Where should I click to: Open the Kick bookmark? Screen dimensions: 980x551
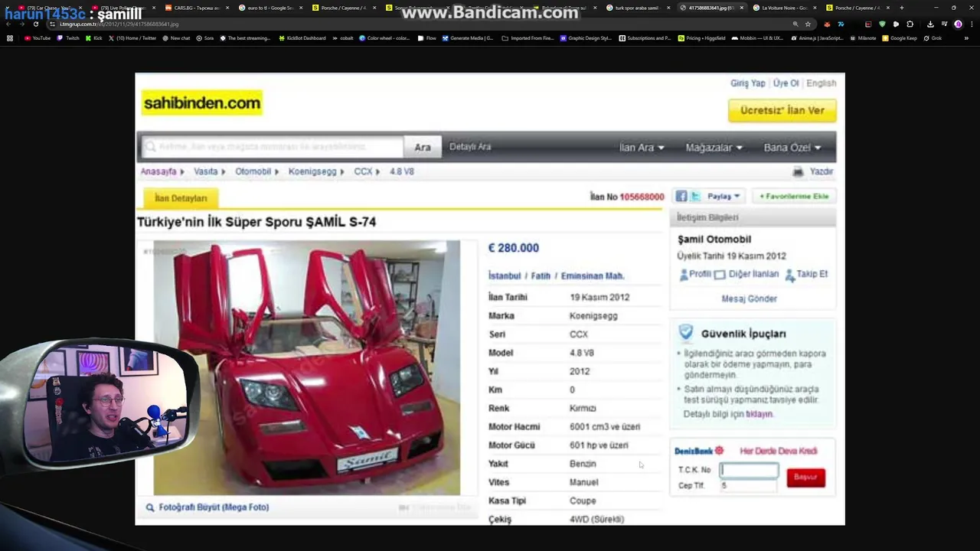click(x=93, y=38)
